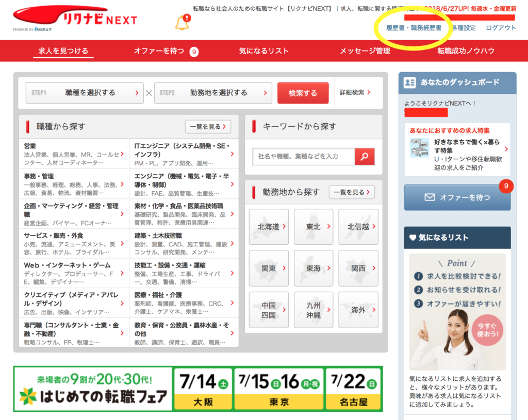Expand サービス・販売・外食 category
This screenshot has width=528, height=420.
(x=74, y=243)
